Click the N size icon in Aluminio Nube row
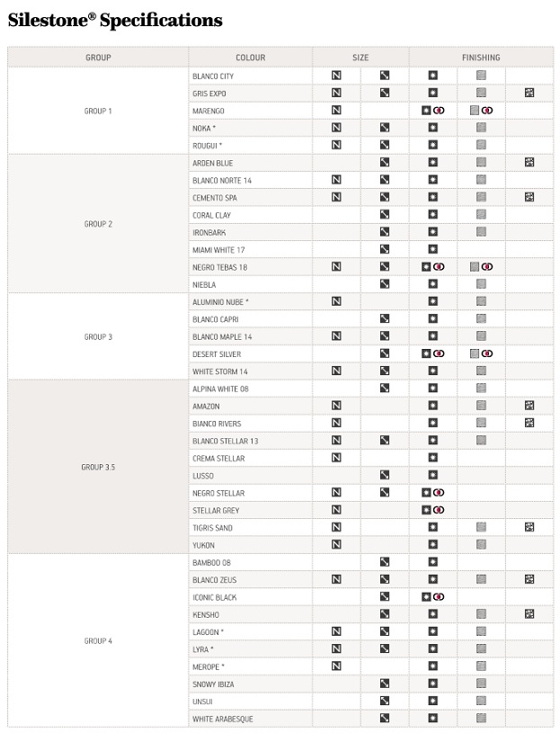The height and width of the screenshot is (733, 560). (336, 302)
